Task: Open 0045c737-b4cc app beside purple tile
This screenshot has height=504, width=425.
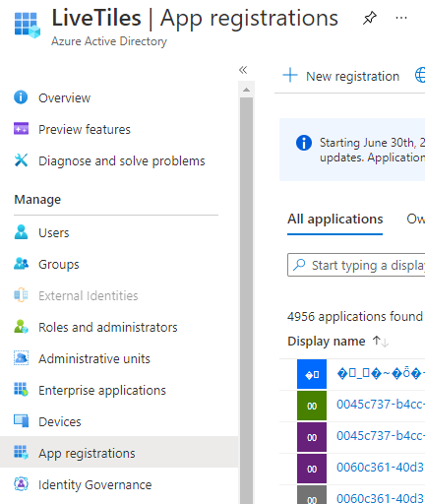Action: 381,436
